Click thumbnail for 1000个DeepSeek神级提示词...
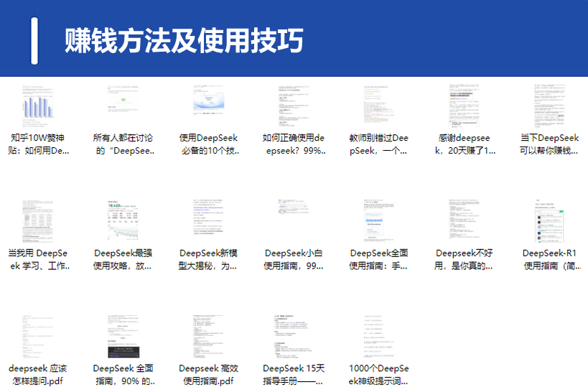The width and height of the screenshot is (588, 392). 379,337
